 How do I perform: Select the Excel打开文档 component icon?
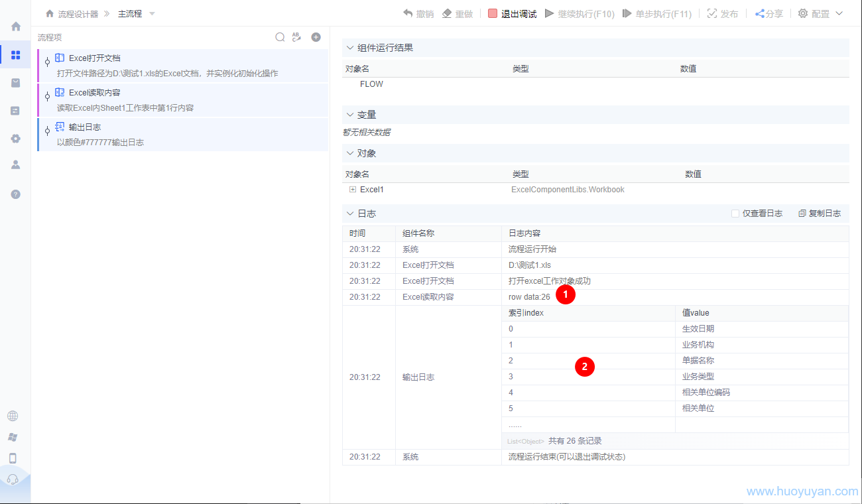coord(60,58)
